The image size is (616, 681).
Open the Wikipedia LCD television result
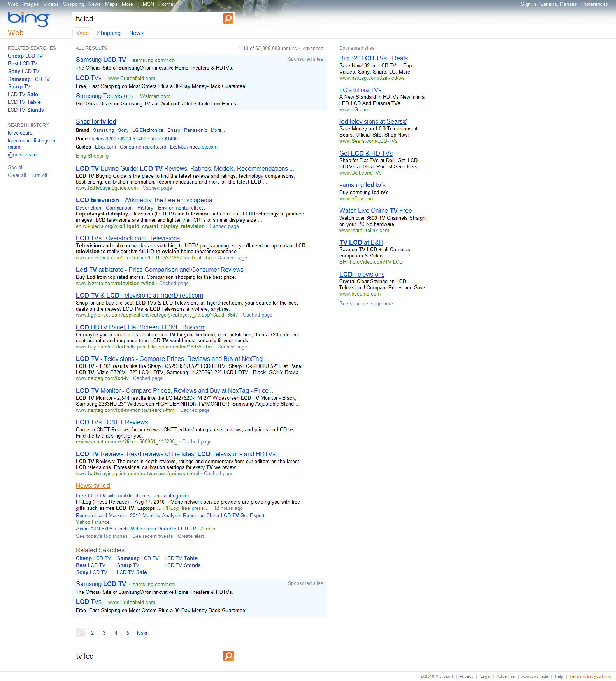[x=144, y=200]
